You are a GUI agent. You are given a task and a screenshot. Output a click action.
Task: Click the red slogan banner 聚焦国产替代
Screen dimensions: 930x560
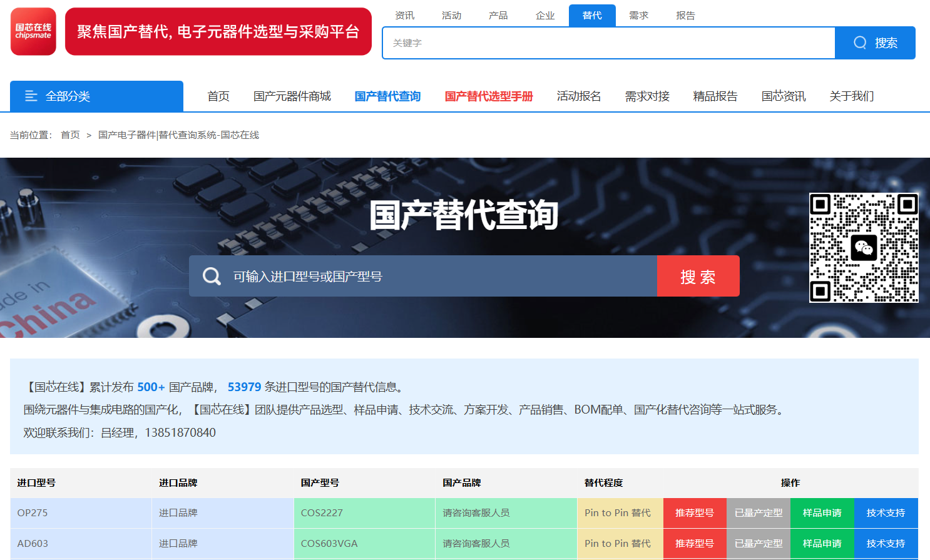click(x=218, y=31)
